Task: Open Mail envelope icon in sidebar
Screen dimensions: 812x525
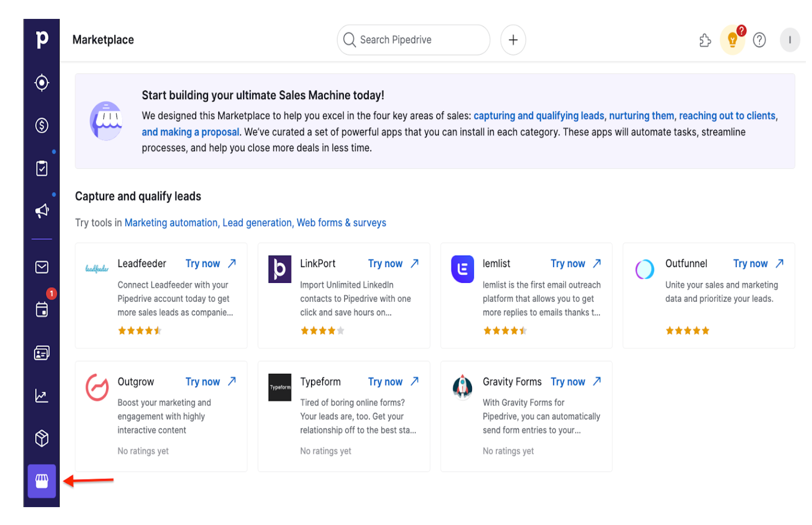Action: coord(42,267)
